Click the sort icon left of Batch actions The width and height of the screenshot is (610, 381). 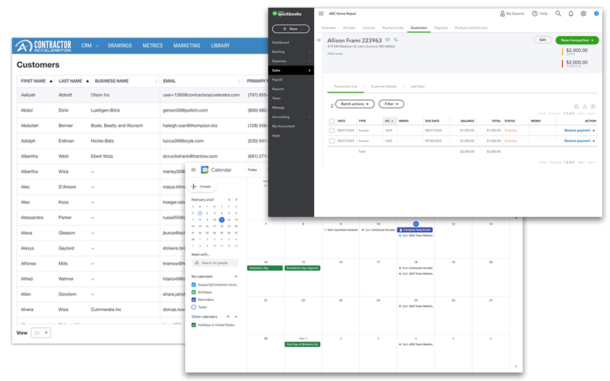click(331, 105)
